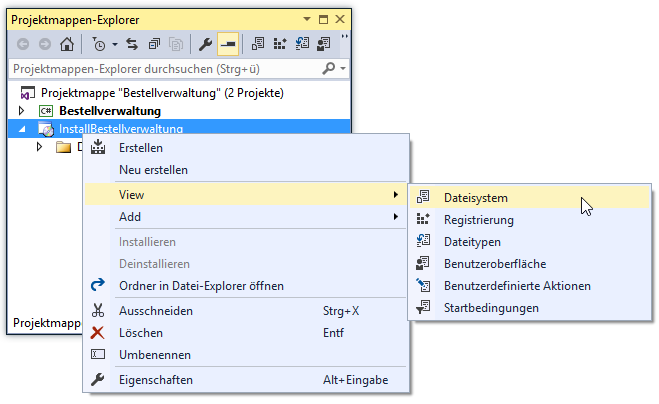Viewport: 659px width, 404px height.
Task: Choose Ordner in Datei-Explorer öffnen
Action: (x=246, y=286)
